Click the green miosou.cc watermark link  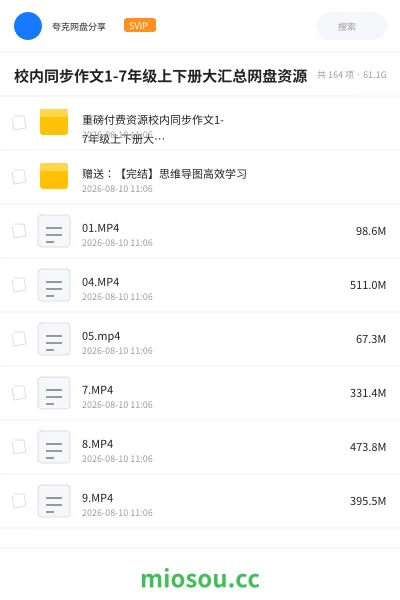coord(200,579)
